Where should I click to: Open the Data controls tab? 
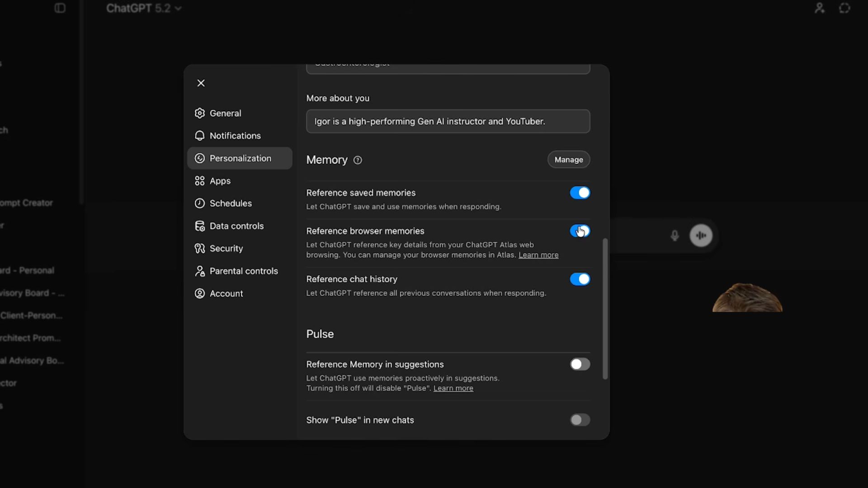[236, 226]
